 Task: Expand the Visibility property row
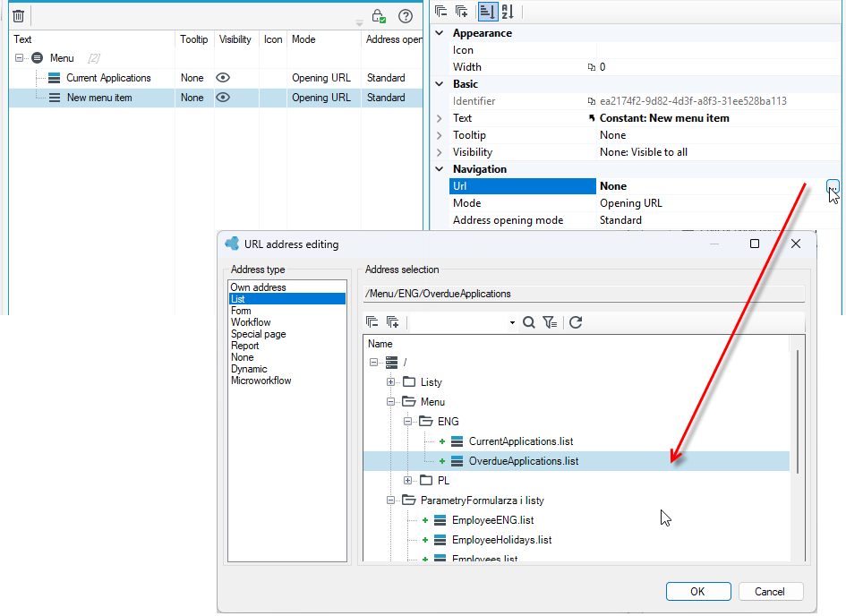pos(440,152)
